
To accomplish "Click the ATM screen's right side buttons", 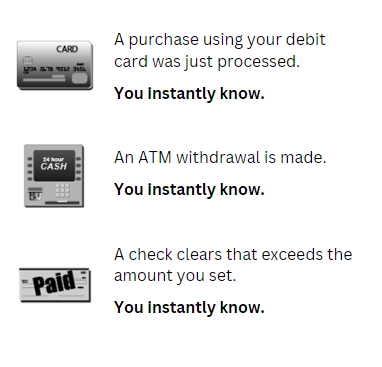I will point(79,169).
